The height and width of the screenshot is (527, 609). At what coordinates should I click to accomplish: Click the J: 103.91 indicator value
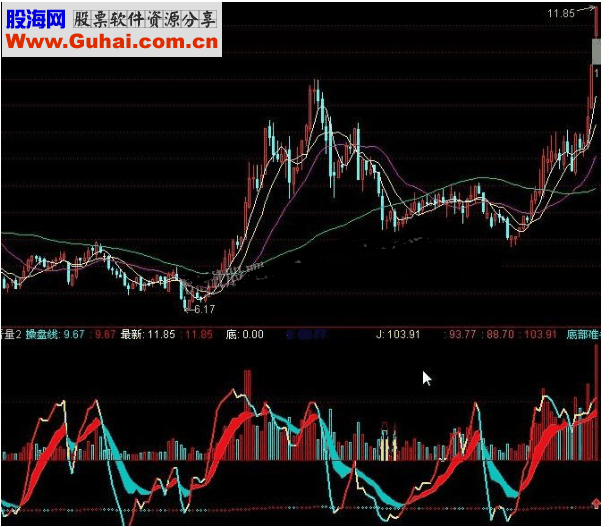398,334
